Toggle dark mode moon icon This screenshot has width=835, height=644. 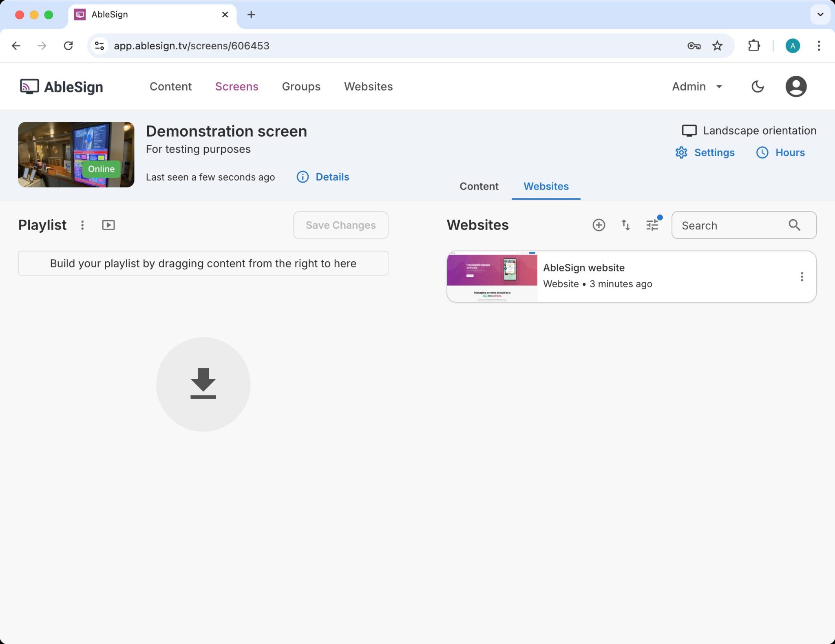pos(758,86)
